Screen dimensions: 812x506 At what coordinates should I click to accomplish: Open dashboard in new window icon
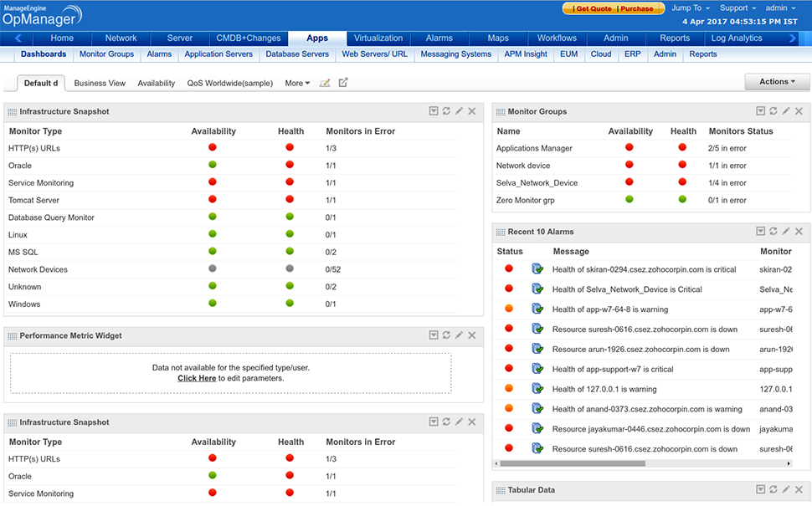tap(343, 83)
